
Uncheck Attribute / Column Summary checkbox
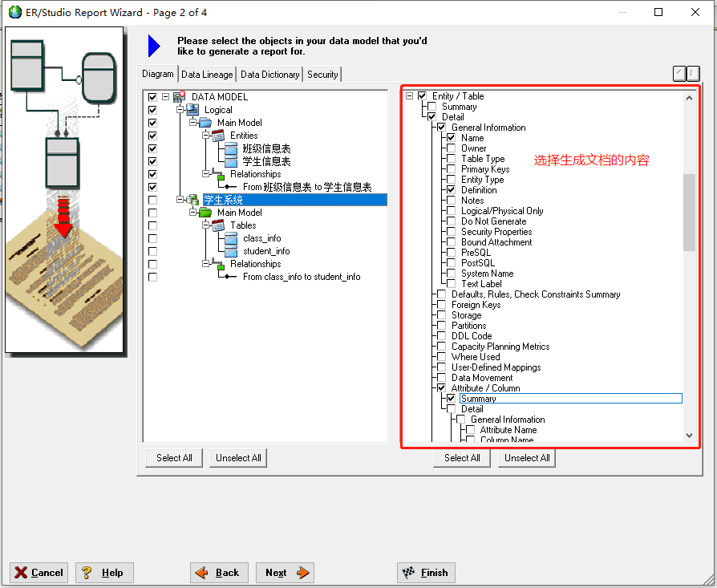(x=451, y=398)
